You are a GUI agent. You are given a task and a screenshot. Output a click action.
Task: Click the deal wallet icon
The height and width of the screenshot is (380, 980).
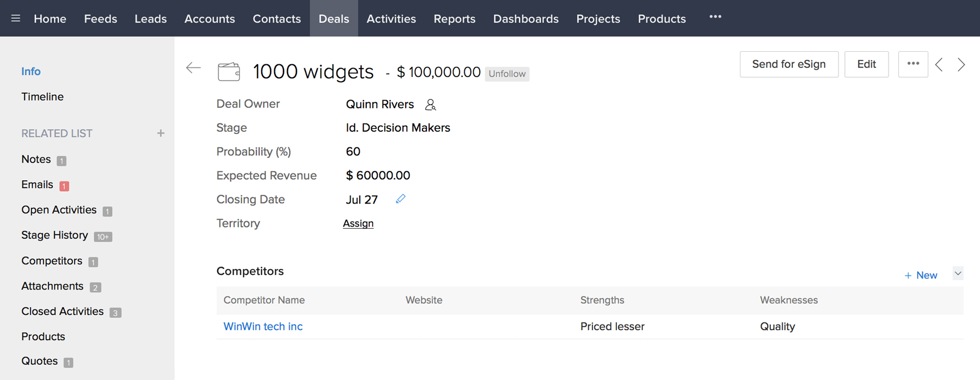[229, 71]
